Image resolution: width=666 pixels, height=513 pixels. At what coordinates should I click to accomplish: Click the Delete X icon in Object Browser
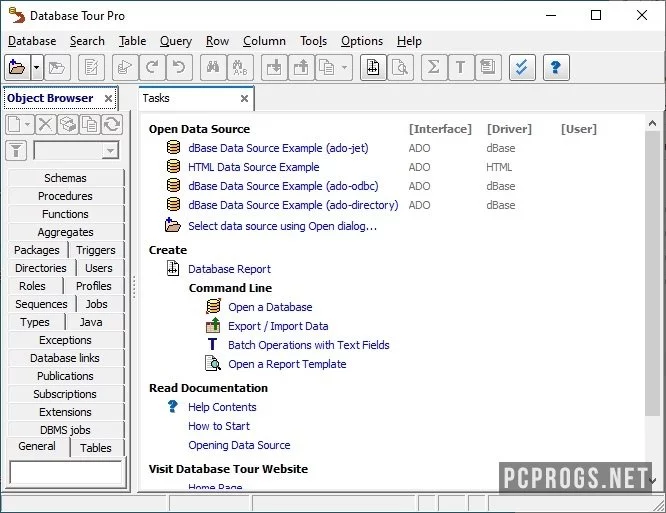tap(45, 124)
